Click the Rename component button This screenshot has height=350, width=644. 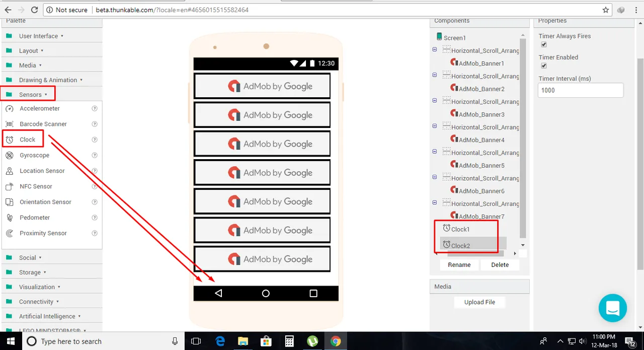[x=459, y=265]
